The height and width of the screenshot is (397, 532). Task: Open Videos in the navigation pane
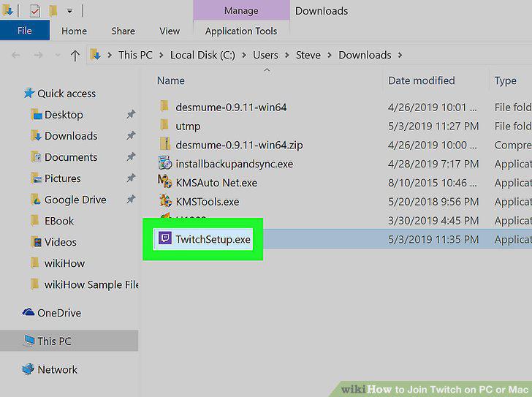[x=61, y=242]
